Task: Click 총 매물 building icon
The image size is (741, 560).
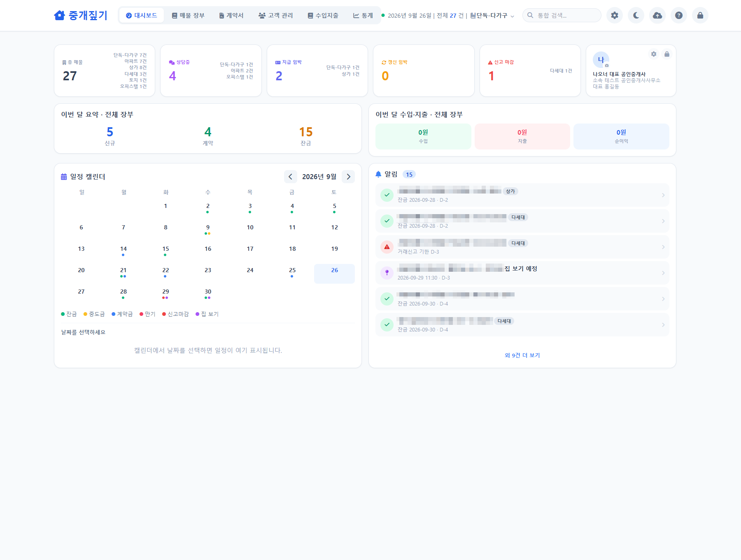Action: coord(64,63)
